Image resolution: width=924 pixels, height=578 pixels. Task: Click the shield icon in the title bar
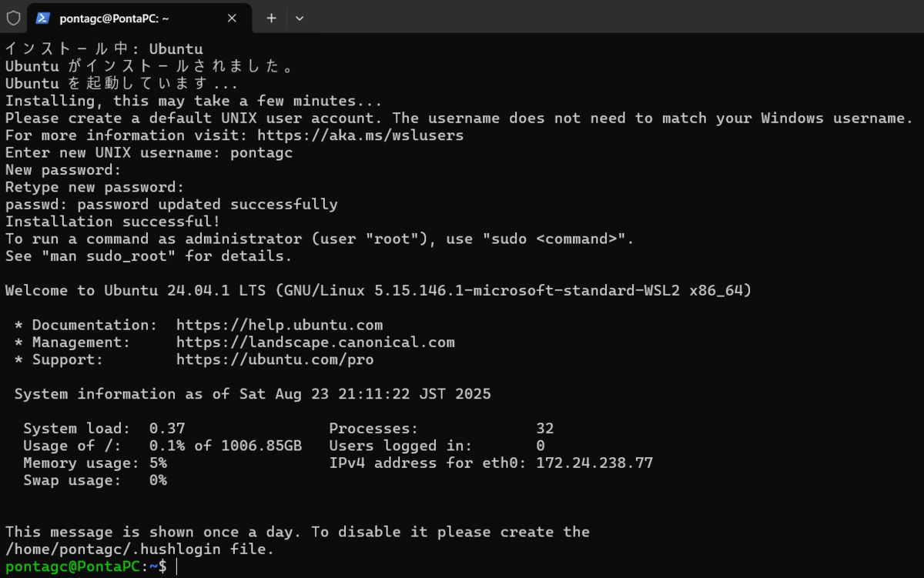pos(12,18)
